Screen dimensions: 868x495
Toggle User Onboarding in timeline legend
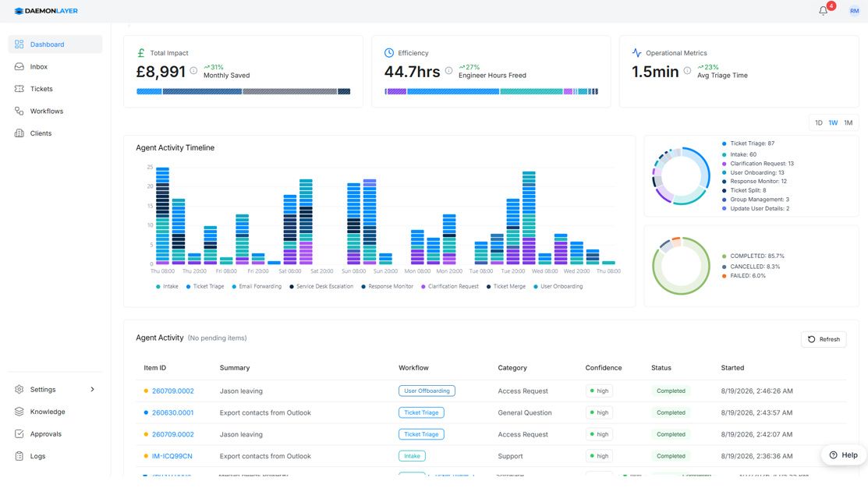click(x=558, y=287)
